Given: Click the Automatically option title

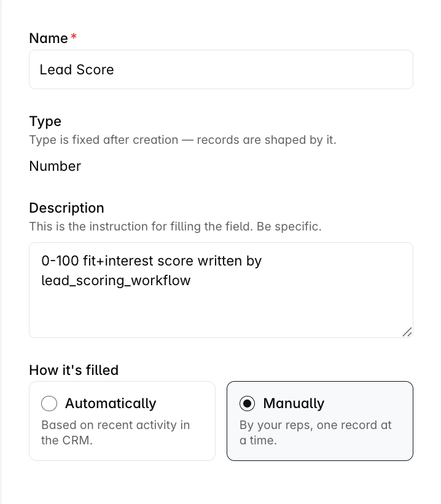Looking at the screenshot, I should [x=111, y=403].
